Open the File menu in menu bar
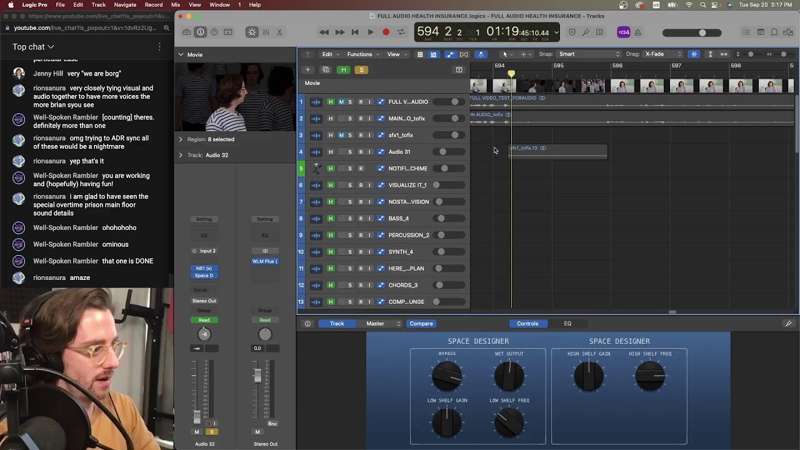Image resolution: width=800 pixels, height=450 pixels. coord(60,5)
